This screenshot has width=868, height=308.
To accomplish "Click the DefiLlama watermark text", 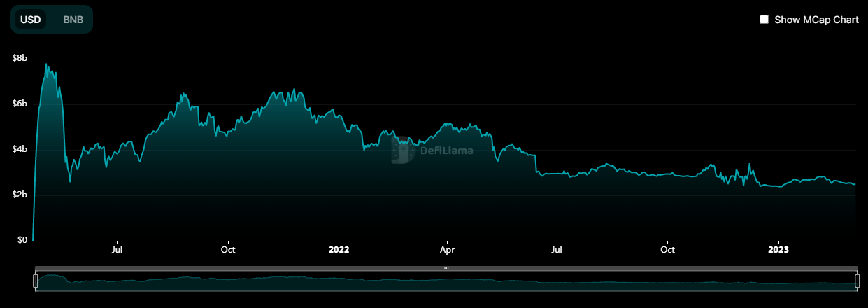I will 446,150.
